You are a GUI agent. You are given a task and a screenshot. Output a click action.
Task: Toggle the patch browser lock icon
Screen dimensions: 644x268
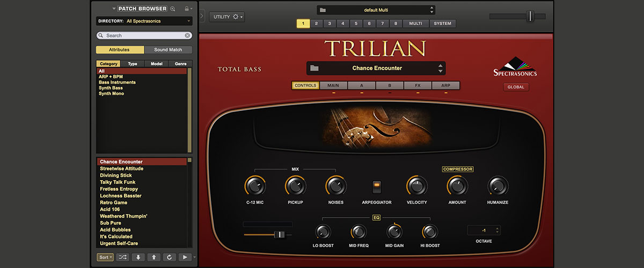(x=186, y=9)
